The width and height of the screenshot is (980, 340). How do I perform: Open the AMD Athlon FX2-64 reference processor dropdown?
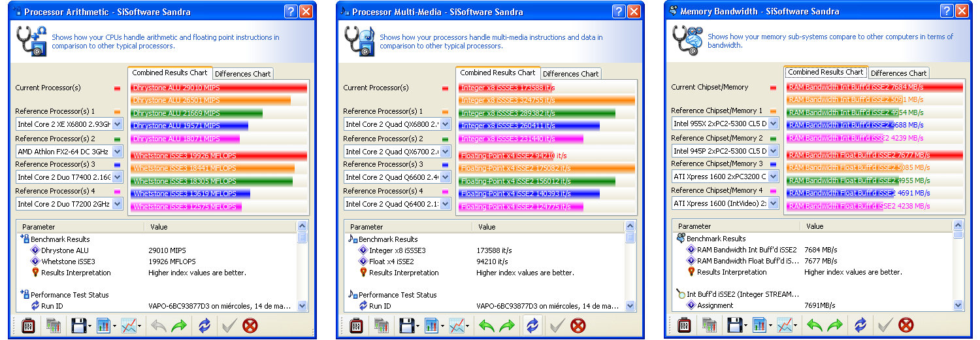pos(118,150)
